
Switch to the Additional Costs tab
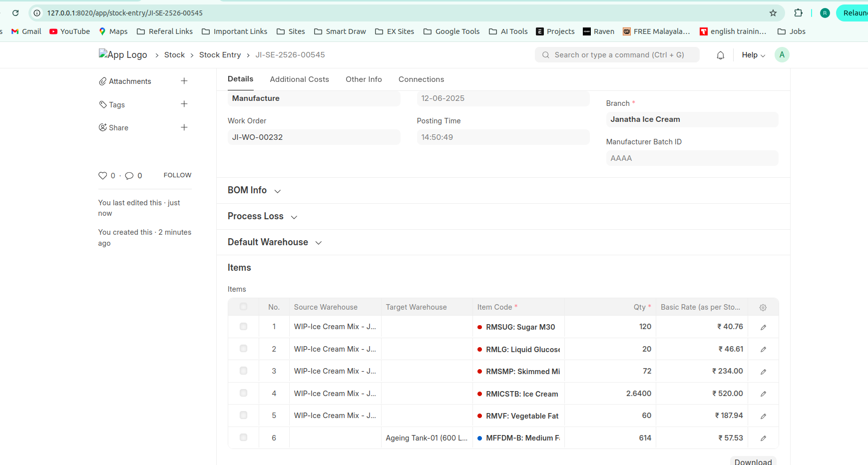coord(299,79)
